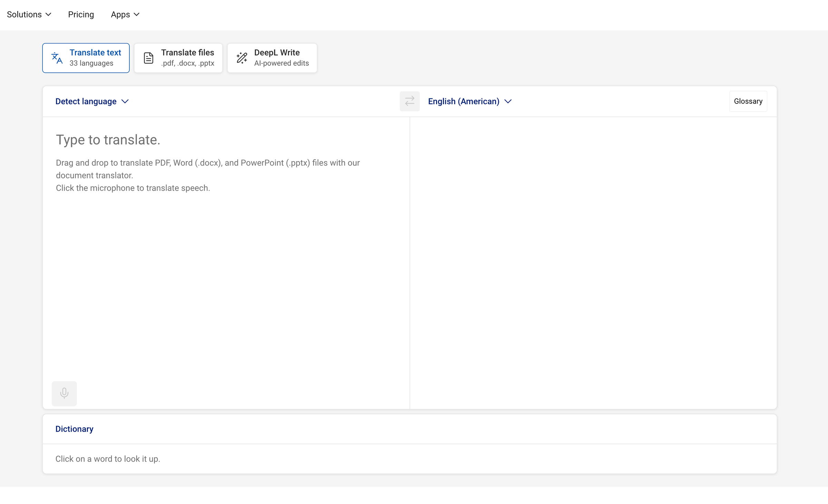Click the Translate files document icon

click(149, 58)
